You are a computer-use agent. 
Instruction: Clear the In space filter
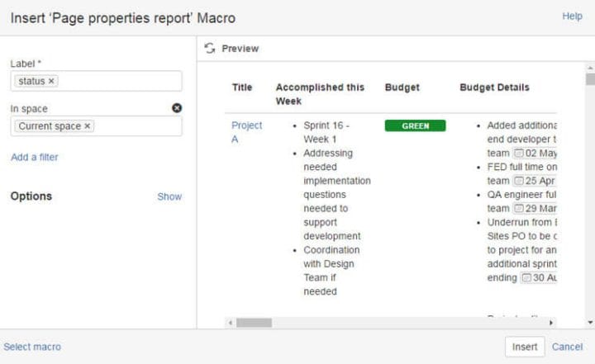point(177,108)
